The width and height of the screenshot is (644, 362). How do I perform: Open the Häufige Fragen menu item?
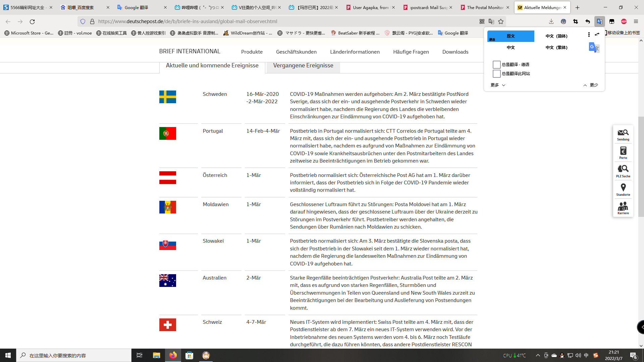[411, 52]
